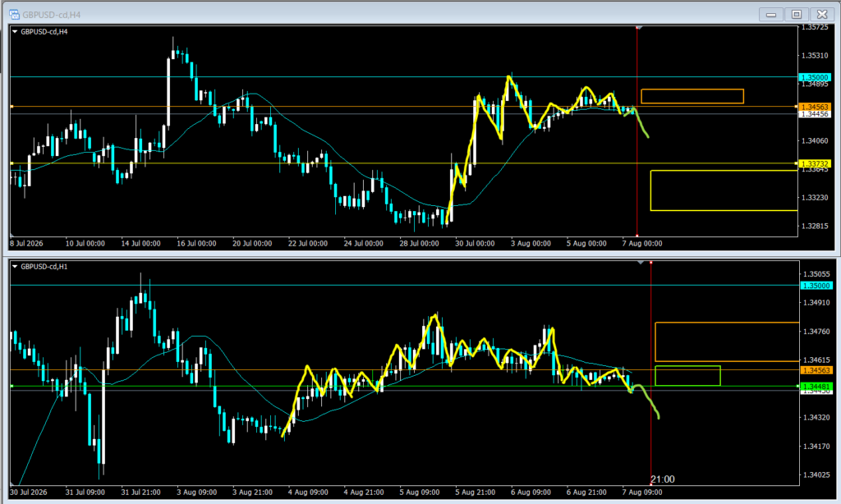Click the 6 Aug 21:00 label on the H1 time axis
This screenshot has width=841, height=504.
pyautogui.click(x=586, y=493)
